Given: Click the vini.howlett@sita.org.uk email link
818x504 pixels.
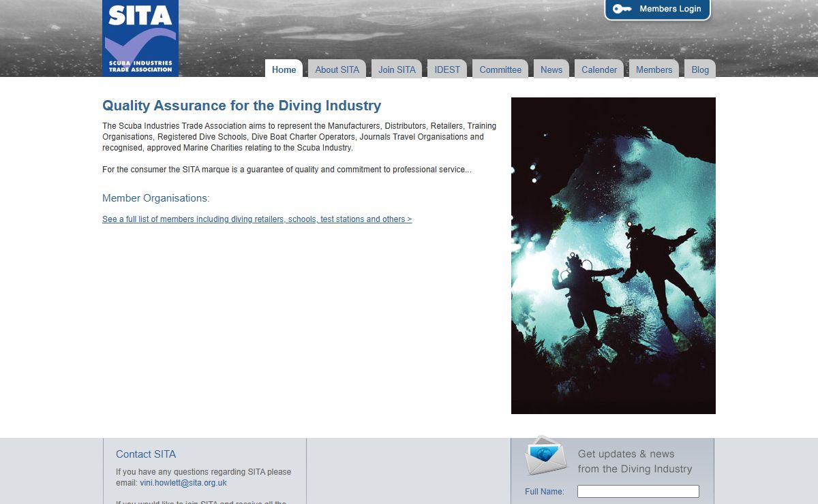Looking at the screenshot, I should coord(183,483).
